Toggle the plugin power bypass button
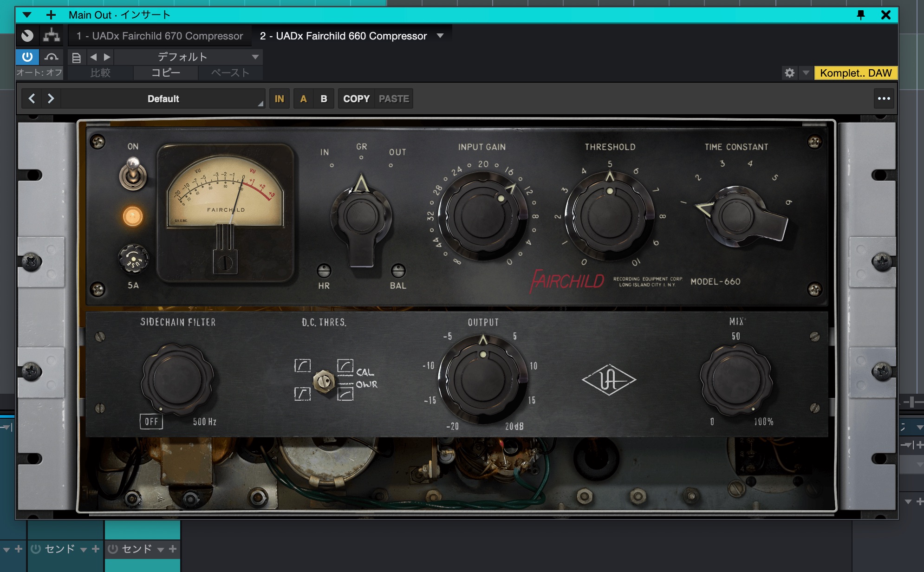 pyautogui.click(x=27, y=57)
